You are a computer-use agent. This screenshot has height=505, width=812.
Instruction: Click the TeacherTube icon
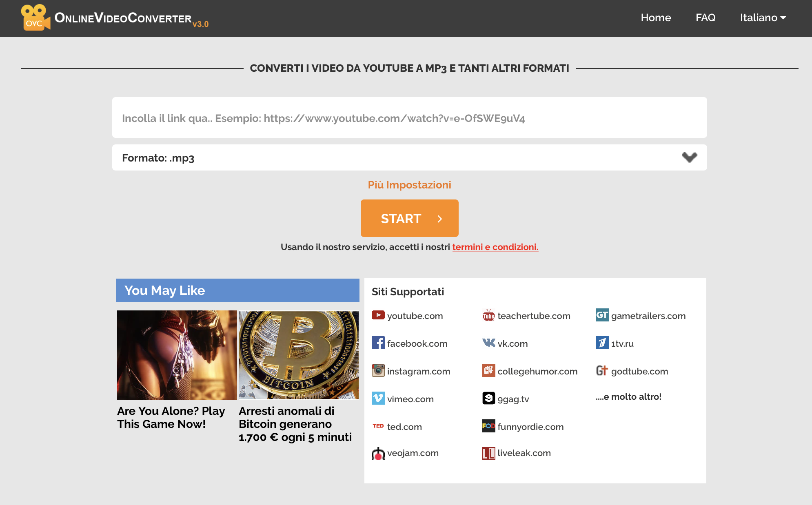pyautogui.click(x=488, y=315)
